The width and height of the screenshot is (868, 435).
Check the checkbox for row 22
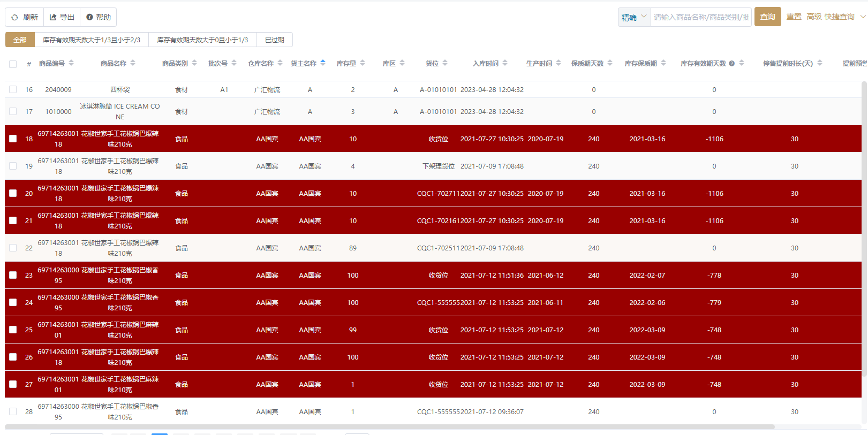13,248
